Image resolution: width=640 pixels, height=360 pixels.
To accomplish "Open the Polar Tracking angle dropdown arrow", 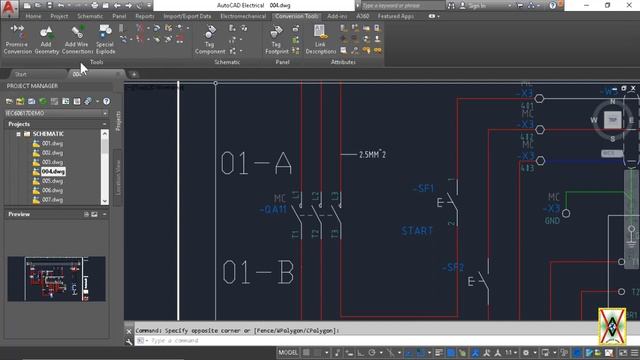I will pyautogui.click(x=380, y=353).
